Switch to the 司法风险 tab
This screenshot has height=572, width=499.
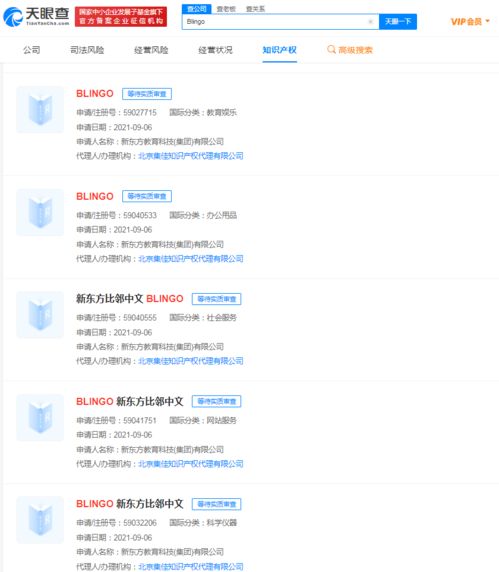[x=87, y=50]
